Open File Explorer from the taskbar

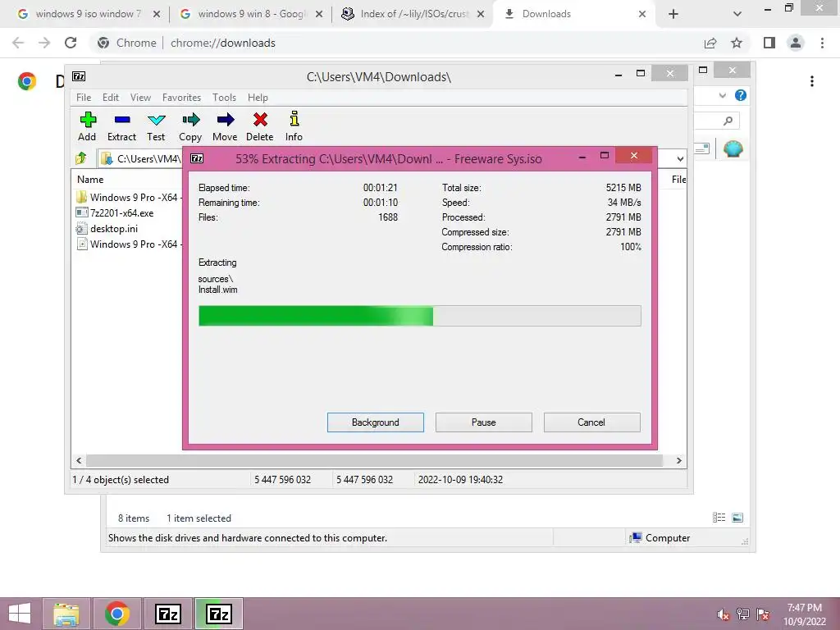66,614
